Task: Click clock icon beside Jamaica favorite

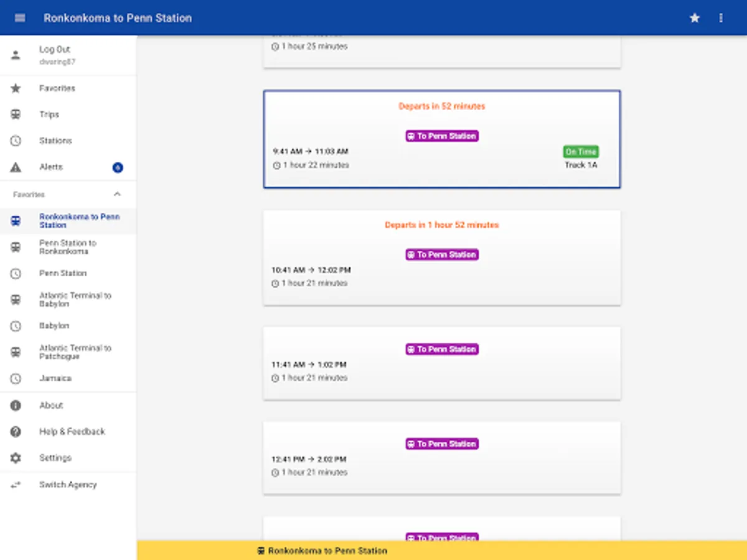Action: click(16, 378)
